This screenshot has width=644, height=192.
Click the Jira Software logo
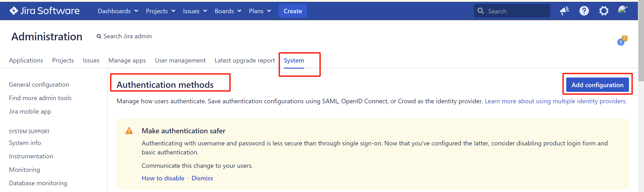coord(44,11)
